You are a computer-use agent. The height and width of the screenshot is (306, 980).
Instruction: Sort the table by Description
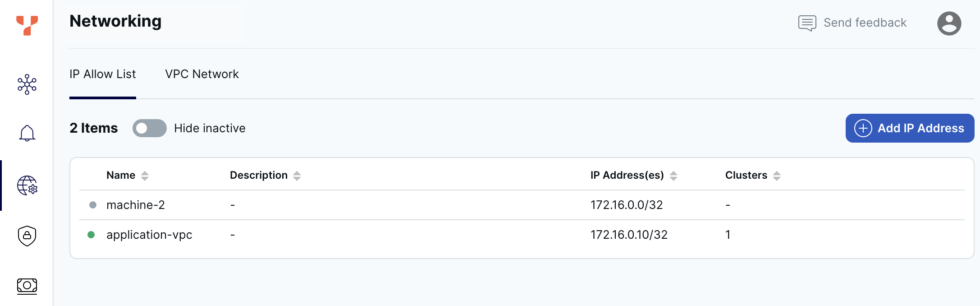pyautogui.click(x=297, y=175)
